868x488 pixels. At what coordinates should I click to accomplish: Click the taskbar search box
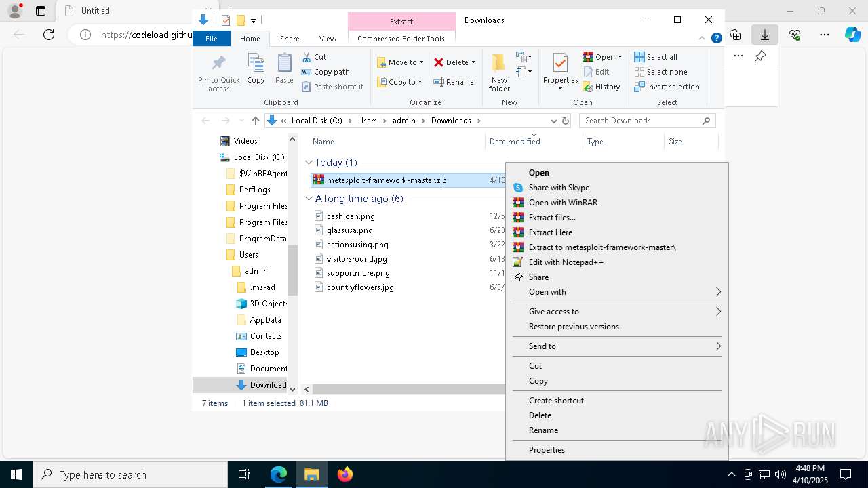click(130, 474)
